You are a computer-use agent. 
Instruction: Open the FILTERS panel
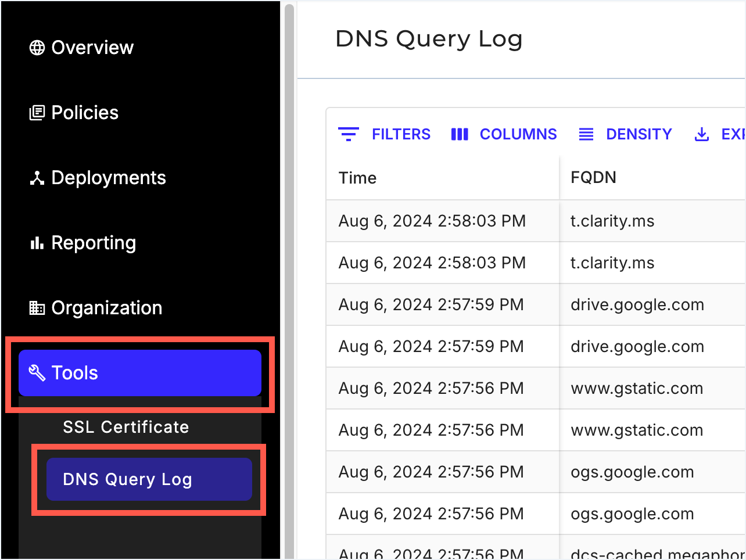[401, 134]
